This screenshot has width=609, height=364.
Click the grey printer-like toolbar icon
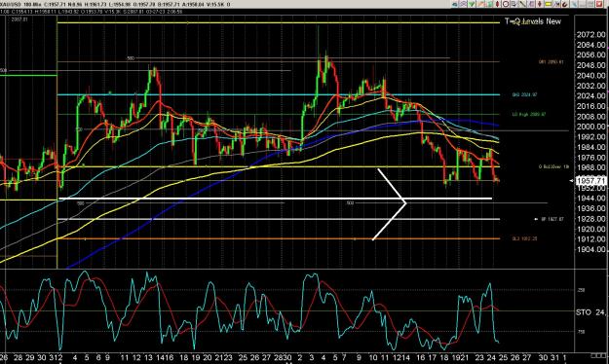click(514, 4)
